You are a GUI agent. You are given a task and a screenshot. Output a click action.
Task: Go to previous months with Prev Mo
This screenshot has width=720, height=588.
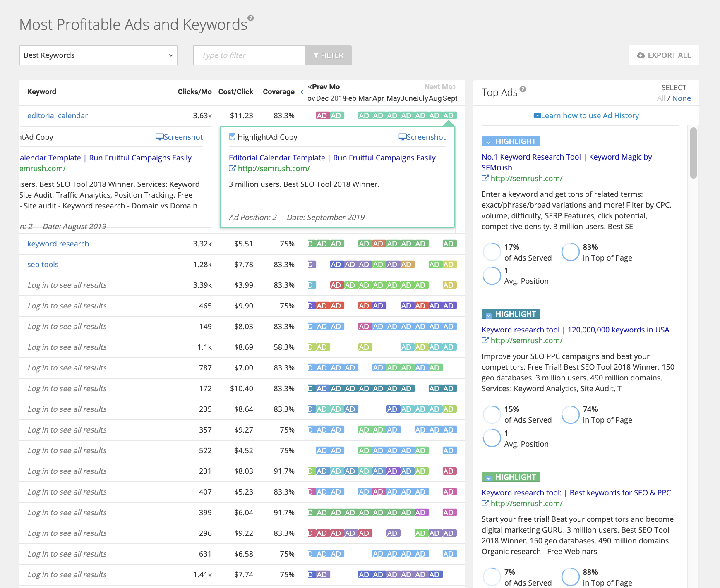click(x=324, y=87)
